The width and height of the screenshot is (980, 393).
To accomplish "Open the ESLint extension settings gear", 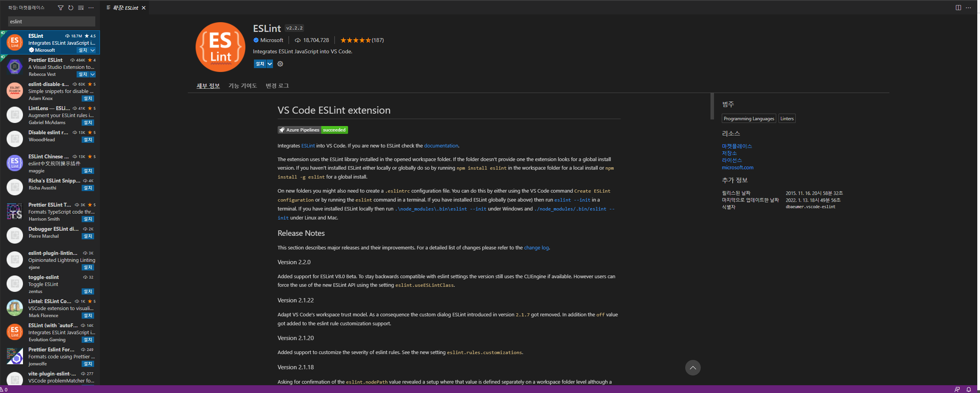I will [280, 64].
